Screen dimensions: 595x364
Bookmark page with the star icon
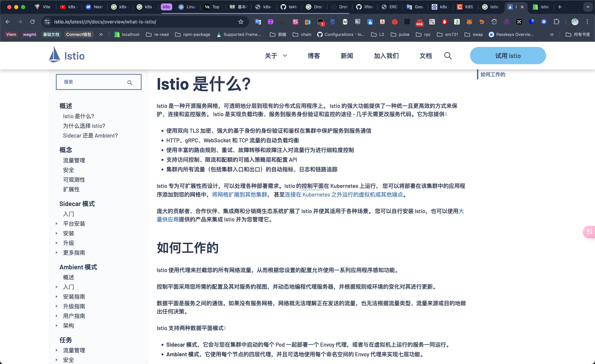point(241,22)
